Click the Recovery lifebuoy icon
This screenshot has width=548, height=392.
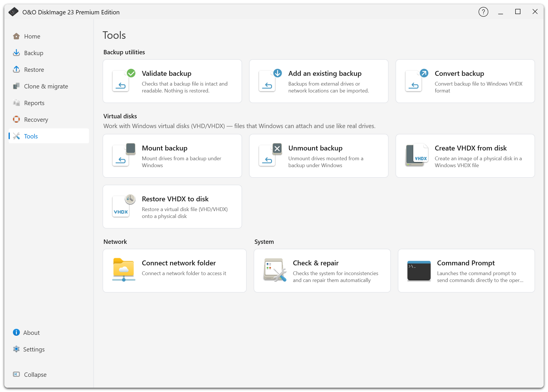point(16,119)
